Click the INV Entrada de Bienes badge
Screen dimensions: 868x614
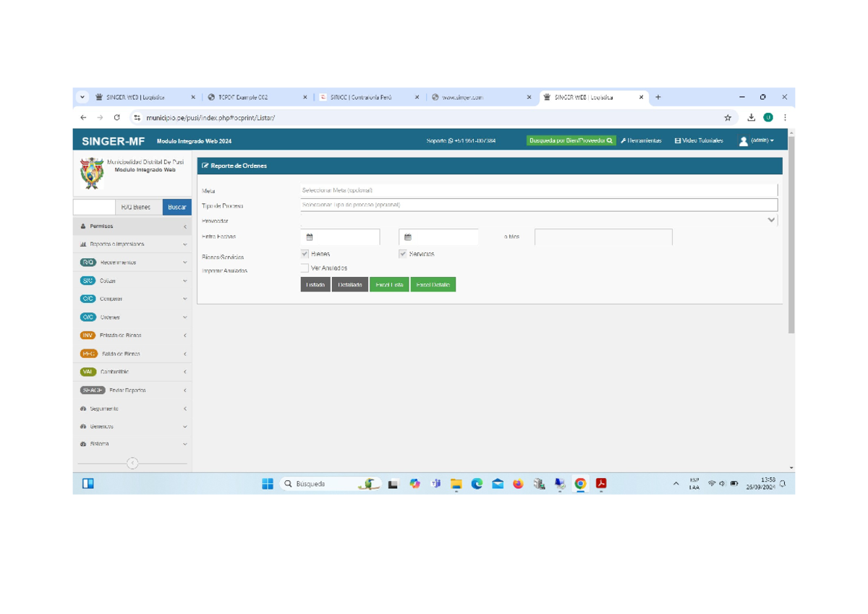[x=88, y=336]
